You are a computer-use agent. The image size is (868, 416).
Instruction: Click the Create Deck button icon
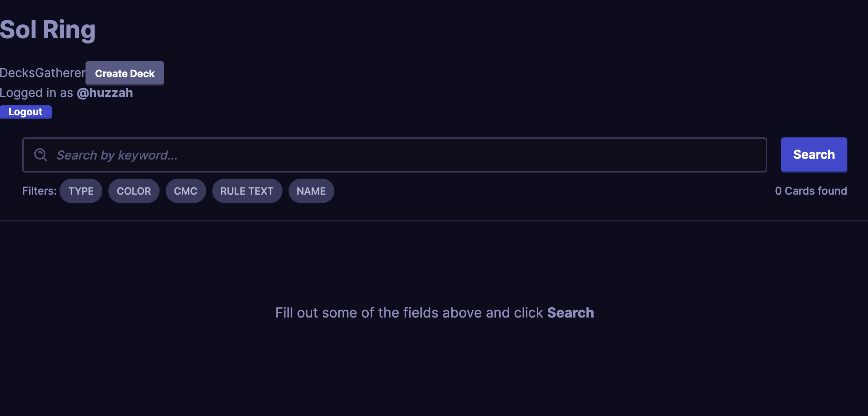[x=124, y=73]
